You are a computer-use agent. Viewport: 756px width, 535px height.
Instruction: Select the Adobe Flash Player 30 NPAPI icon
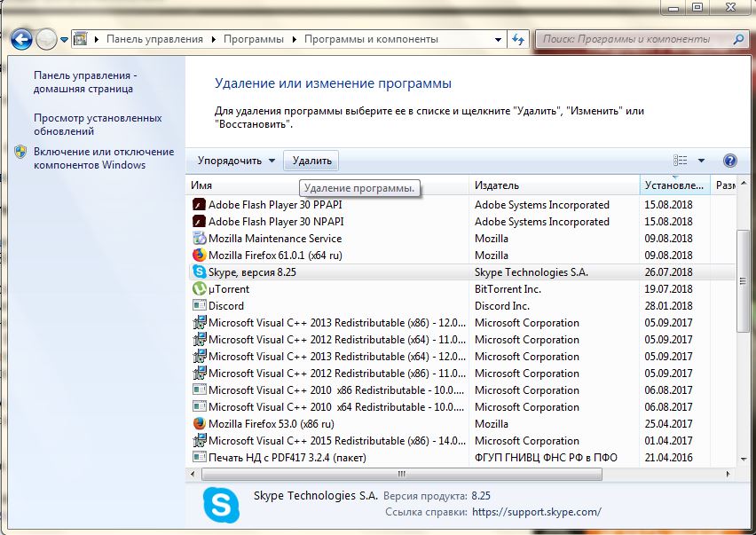[199, 221]
